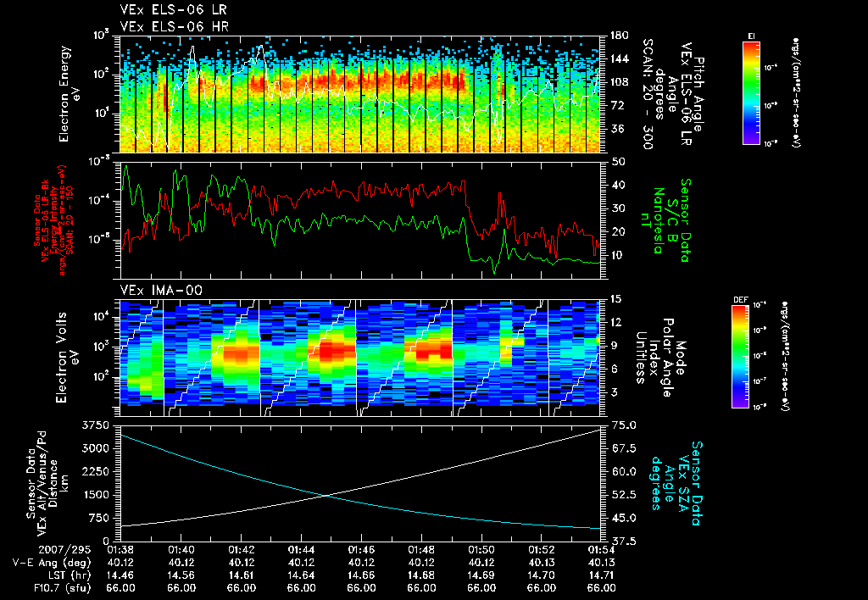Select the El intensity color bar
Screen dimensions: 868x600
[x=751, y=92]
